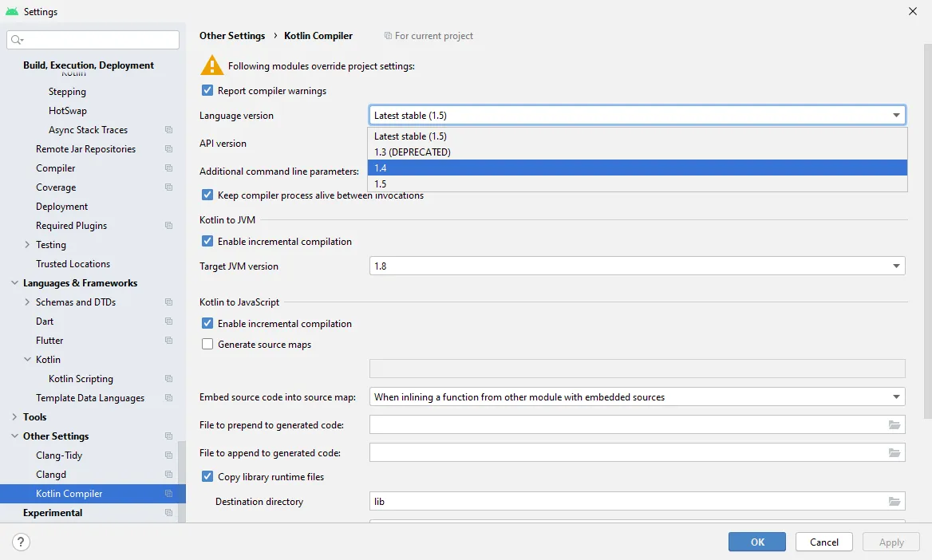Viewport: 932px width, 560px height.
Task: Open the Target JVM version dropdown
Action: pos(637,266)
